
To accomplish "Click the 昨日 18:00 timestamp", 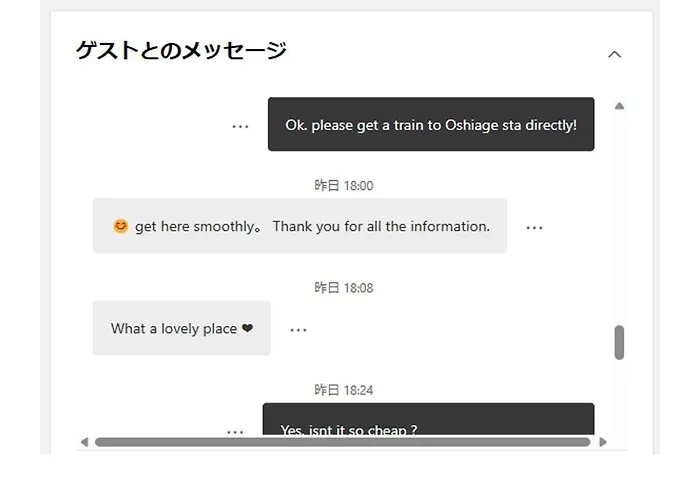I will (x=343, y=185).
